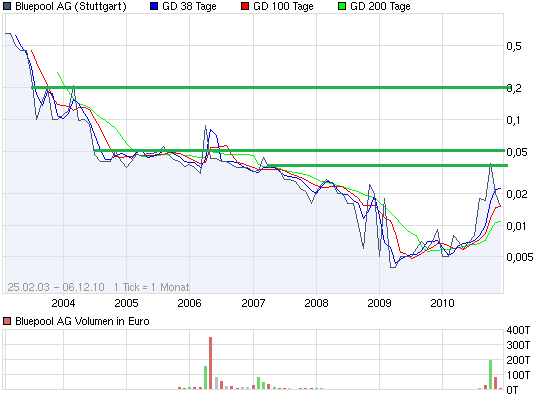Click the 2008 year label on the axis
Image resolution: width=545 pixels, height=398 pixels.
[x=316, y=303]
